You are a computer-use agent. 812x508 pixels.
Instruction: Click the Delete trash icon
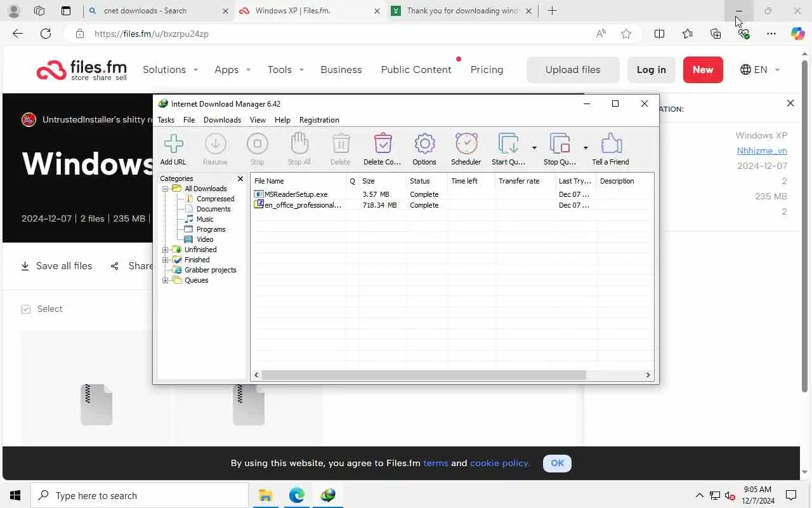(341, 149)
